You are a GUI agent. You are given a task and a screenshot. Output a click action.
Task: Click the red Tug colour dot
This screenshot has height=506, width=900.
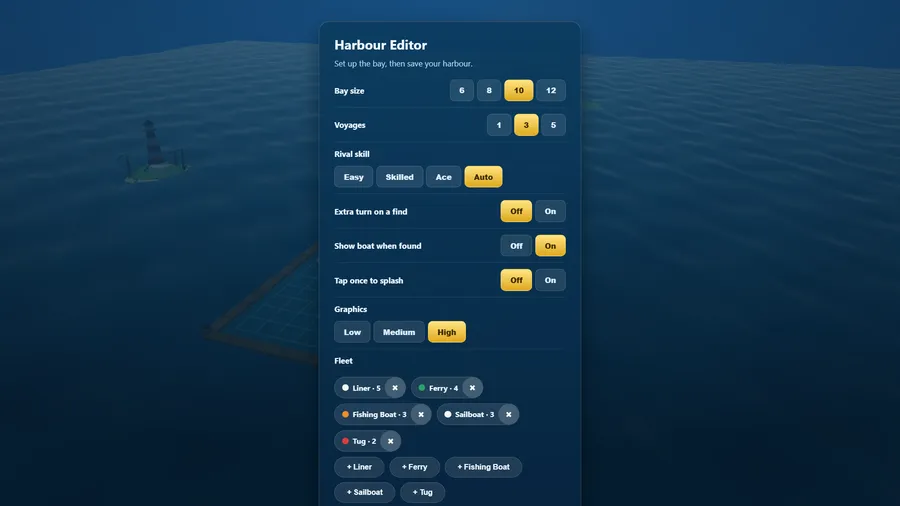(x=346, y=441)
